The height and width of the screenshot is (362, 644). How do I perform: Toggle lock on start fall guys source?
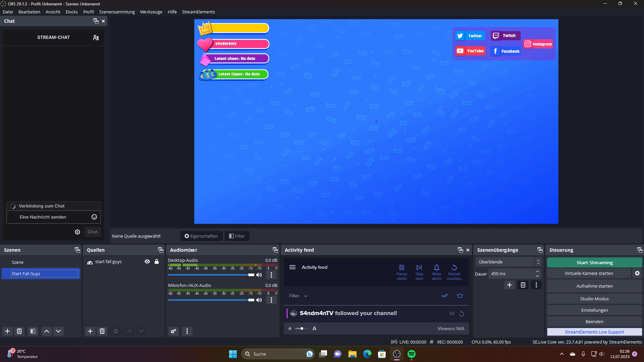click(x=157, y=261)
